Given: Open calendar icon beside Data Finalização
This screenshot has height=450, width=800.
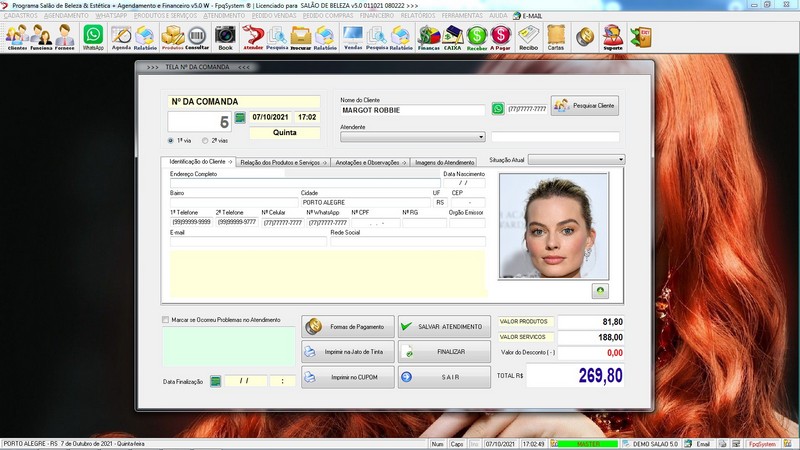Looking at the screenshot, I should click(x=214, y=381).
